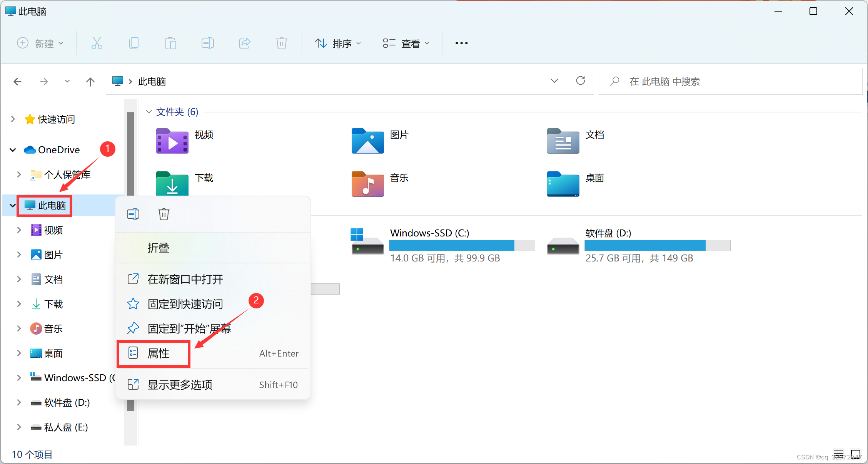Click the Copy icon in toolbar

pos(134,43)
